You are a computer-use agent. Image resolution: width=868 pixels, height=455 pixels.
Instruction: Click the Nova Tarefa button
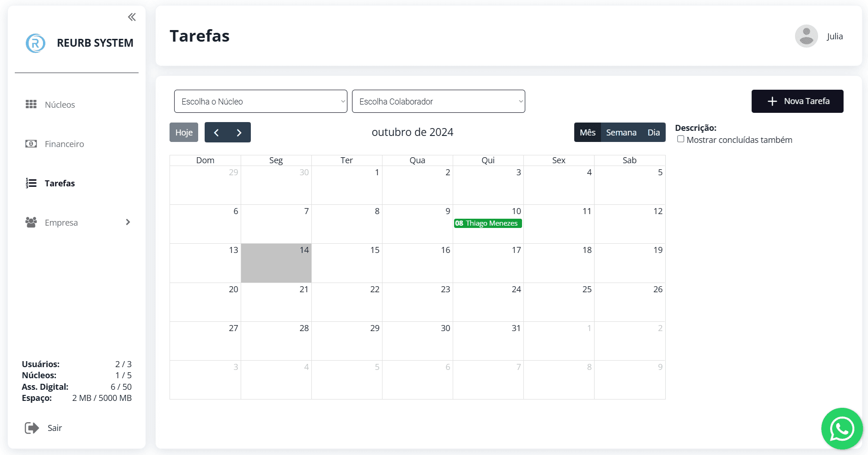click(797, 101)
